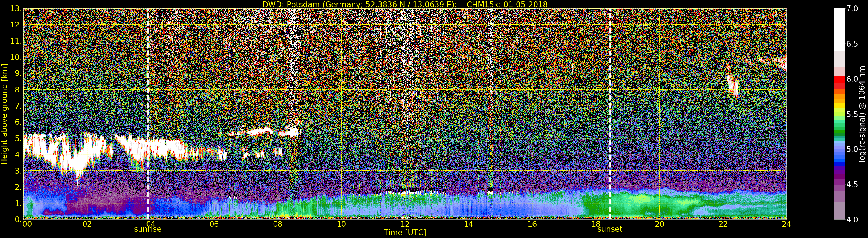Click the plot title starting with "DWD: Potsdam"
868x238 pixels.
click(x=405, y=4)
